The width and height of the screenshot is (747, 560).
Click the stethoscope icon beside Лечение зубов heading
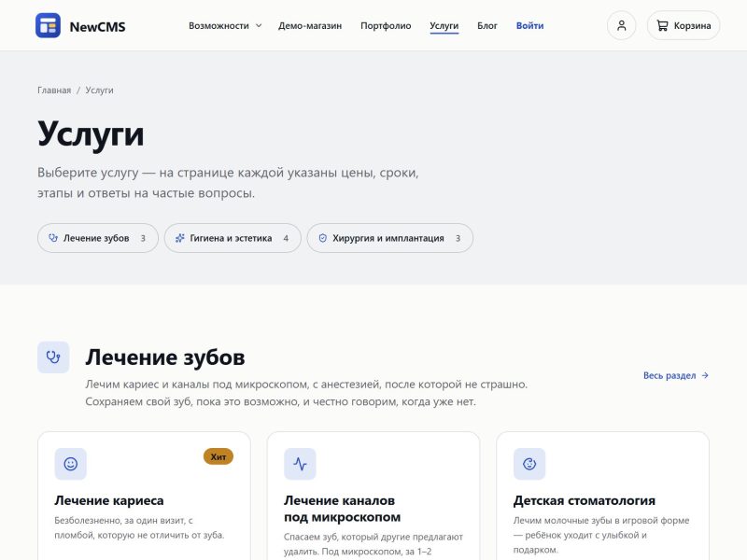click(x=53, y=357)
